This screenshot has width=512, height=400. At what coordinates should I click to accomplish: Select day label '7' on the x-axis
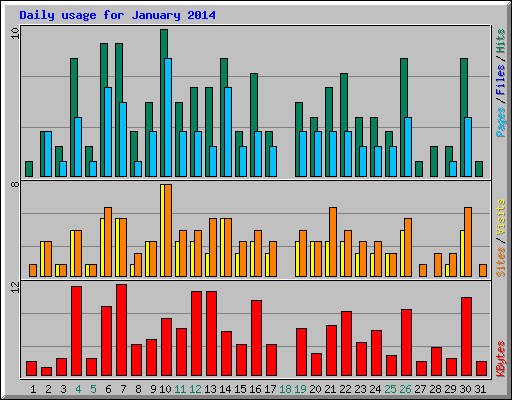(x=123, y=389)
